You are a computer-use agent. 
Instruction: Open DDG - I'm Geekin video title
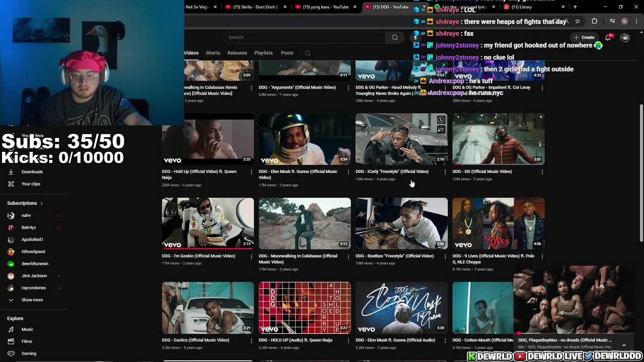198,256
